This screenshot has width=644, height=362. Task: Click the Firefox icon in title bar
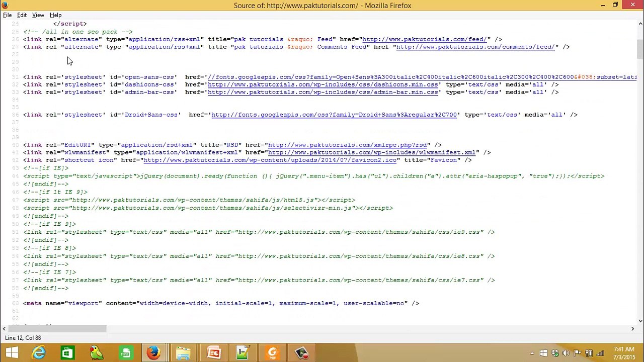point(5,5)
